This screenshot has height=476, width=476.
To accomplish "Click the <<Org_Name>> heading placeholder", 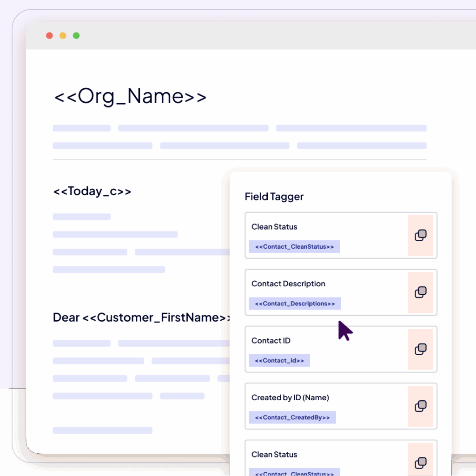I will (x=130, y=97).
